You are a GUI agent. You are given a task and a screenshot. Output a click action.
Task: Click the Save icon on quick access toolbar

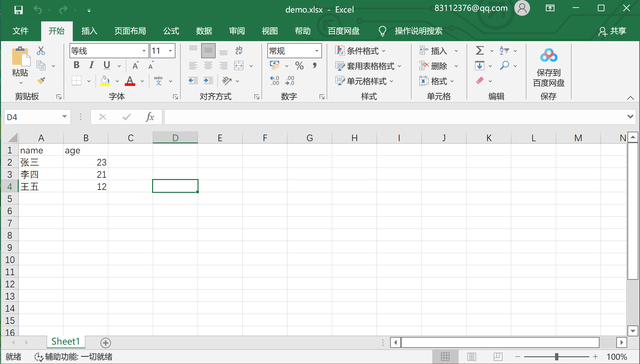pos(18,10)
